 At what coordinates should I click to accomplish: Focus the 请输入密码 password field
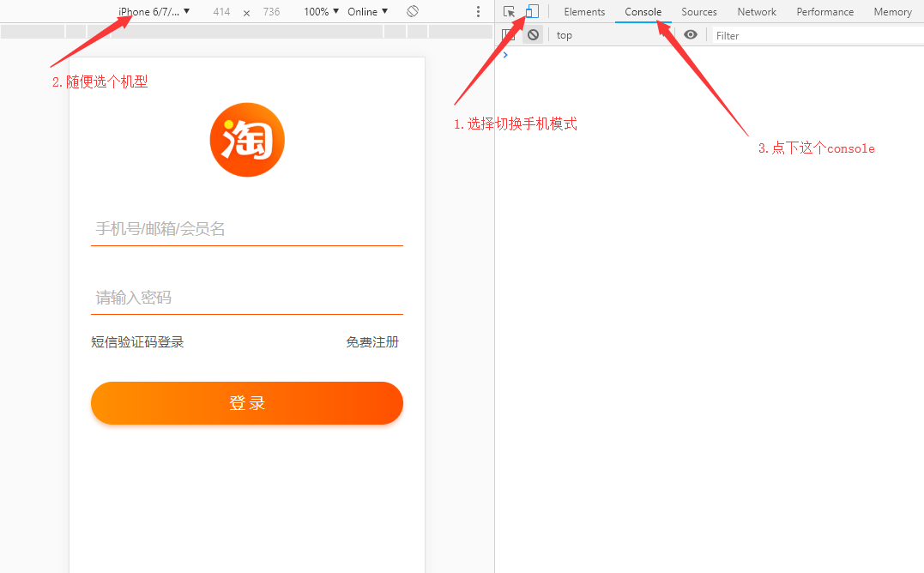click(247, 298)
